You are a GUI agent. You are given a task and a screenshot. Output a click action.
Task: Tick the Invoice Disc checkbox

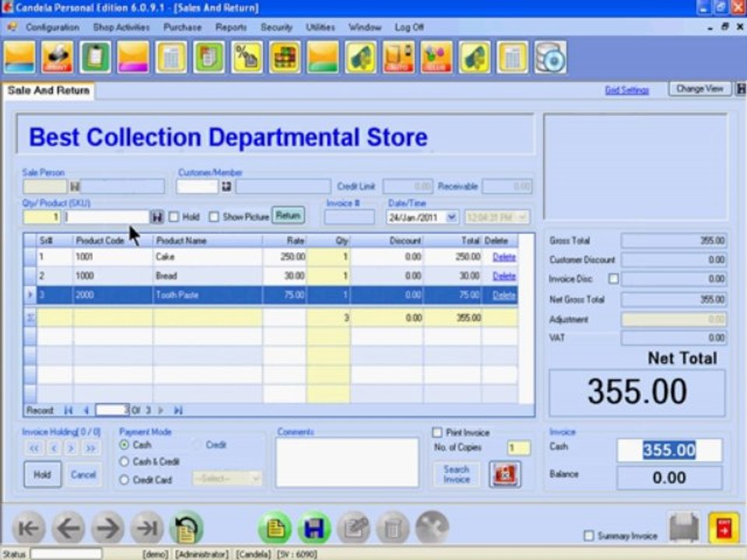(x=614, y=278)
